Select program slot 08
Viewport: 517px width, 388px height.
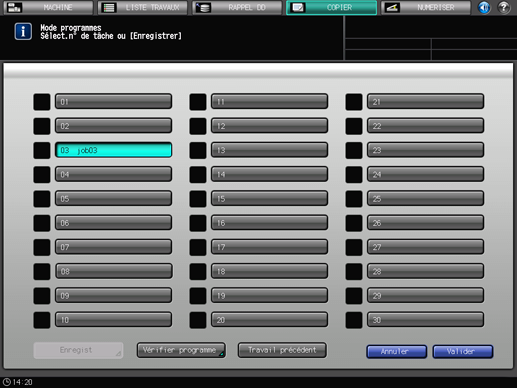coord(113,271)
